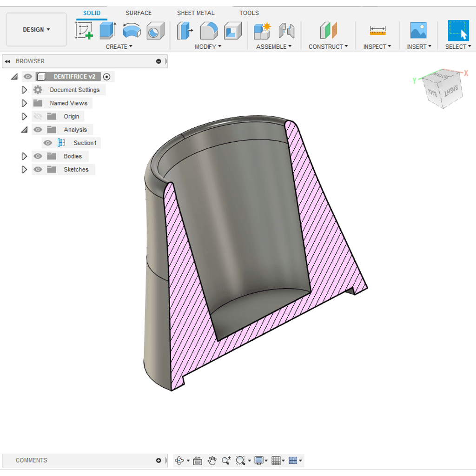Select the Press Pull tool
Image resolution: width=476 pixels, height=476 pixels.
point(185,30)
